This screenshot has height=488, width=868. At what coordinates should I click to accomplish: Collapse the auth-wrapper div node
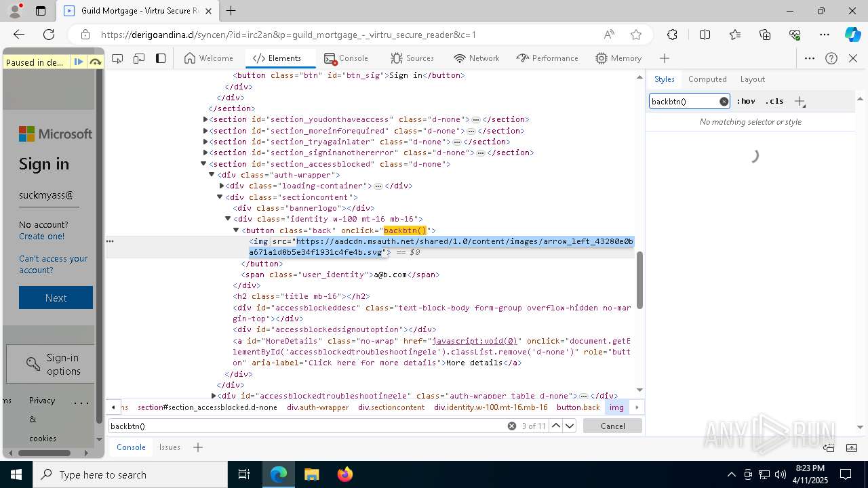[212, 175]
